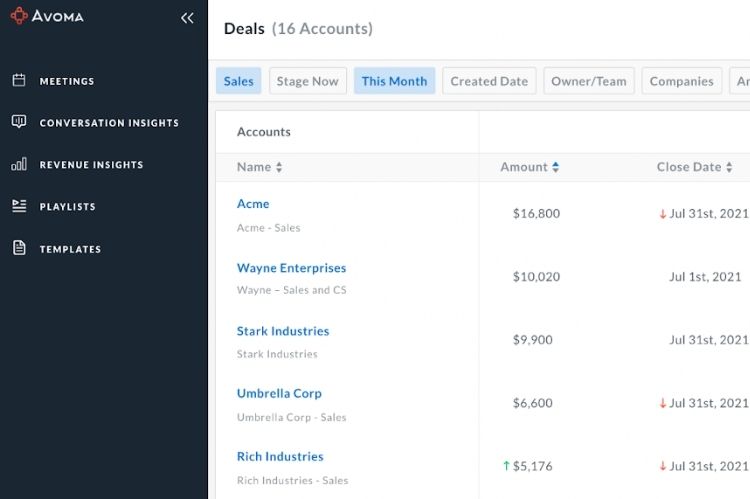The width and height of the screenshot is (750, 499).
Task: Open the Acme account link
Action: [x=253, y=204]
